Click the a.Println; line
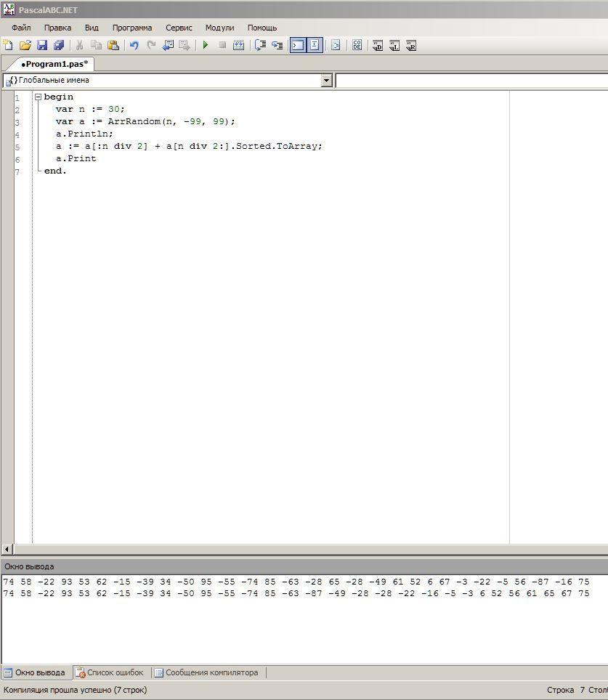This screenshot has width=608, height=700. 84,134
